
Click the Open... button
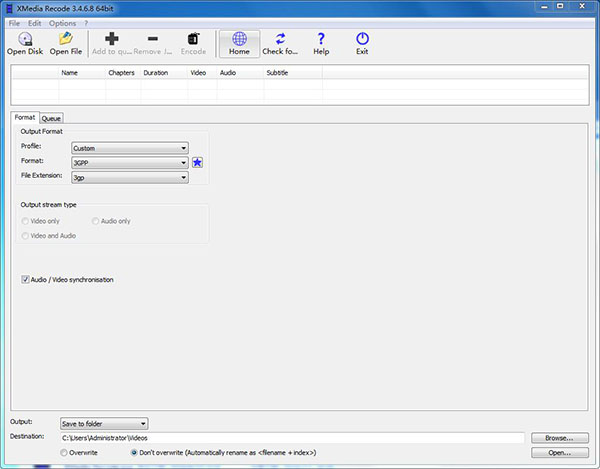coord(559,452)
